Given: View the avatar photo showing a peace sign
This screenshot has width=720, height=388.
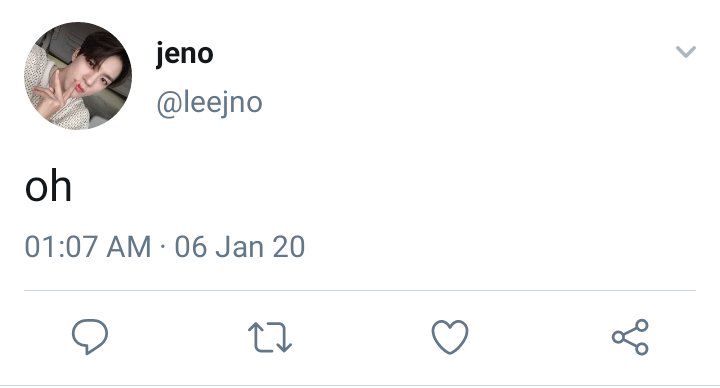Looking at the screenshot, I should tap(78, 76).
